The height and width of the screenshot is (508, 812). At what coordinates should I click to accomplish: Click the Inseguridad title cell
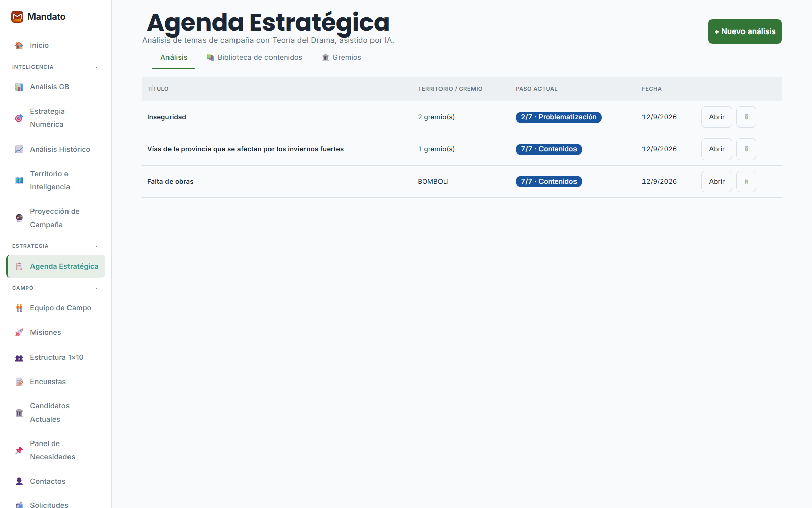click(x=166, y=117)
